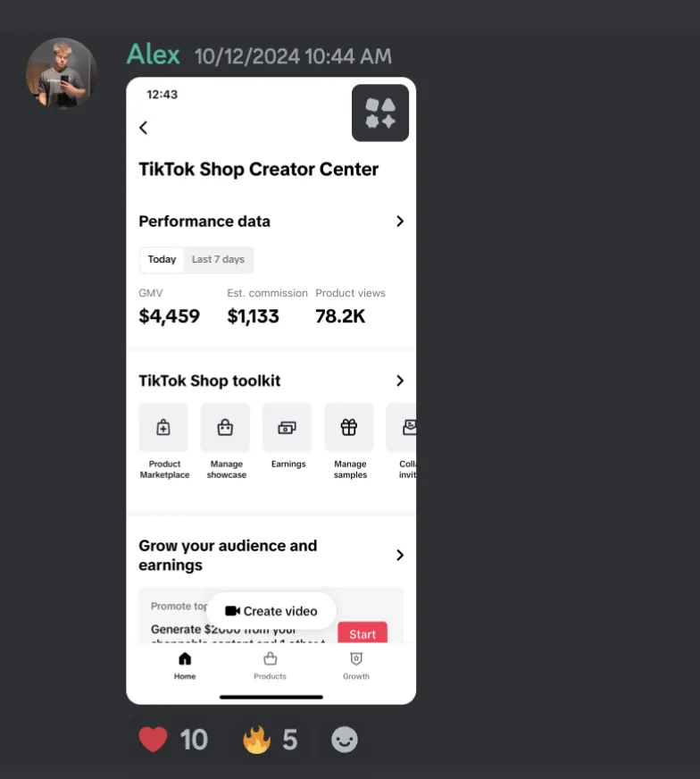
Task: Tap the Create video button
Action: pyautogui.click(x=271, y=611)
